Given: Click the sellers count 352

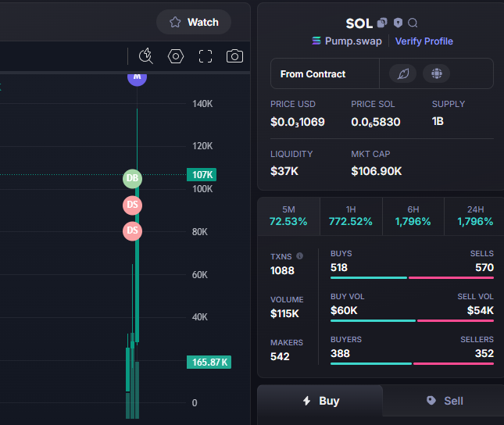Looking at the screenshot, I should pos(484,354).
